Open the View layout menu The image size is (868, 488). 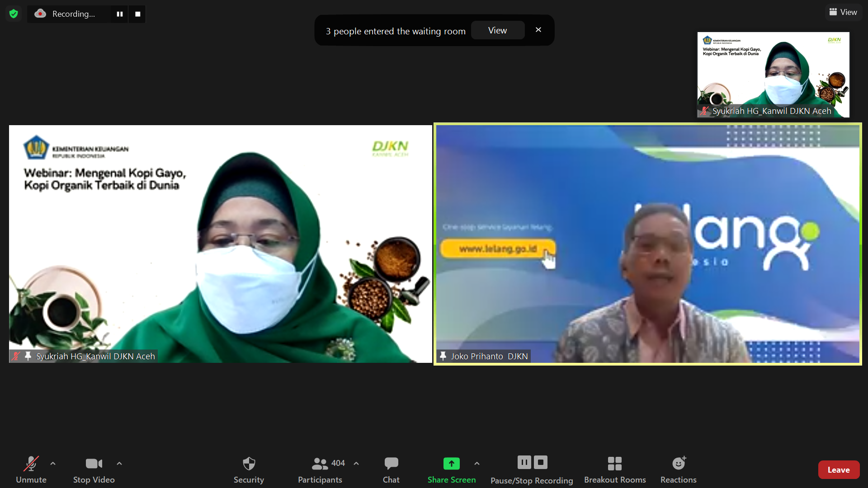tap(844, 12)
